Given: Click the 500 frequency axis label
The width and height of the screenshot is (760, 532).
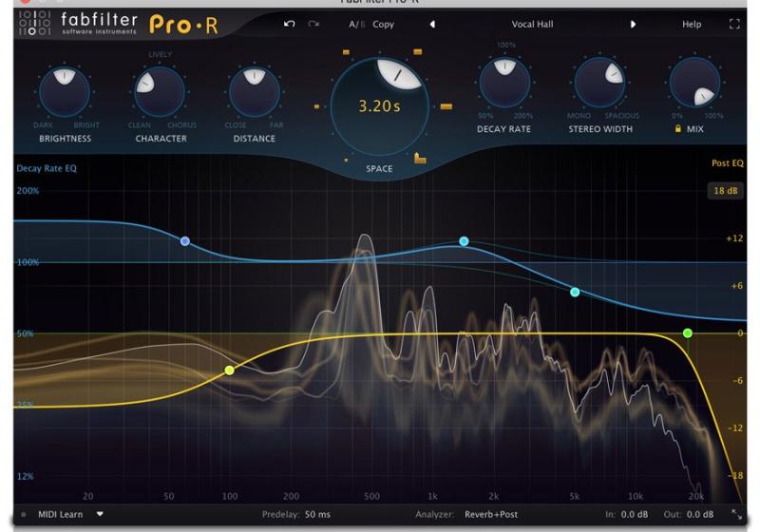Looking at the screenshot, I should click(x=371, y=496).
